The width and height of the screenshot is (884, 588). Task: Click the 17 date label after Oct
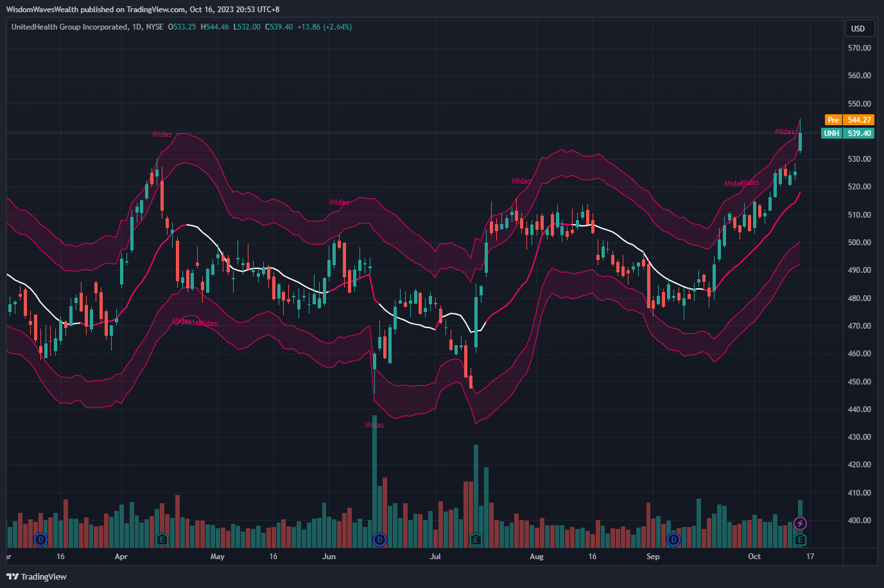coord(810,557)
